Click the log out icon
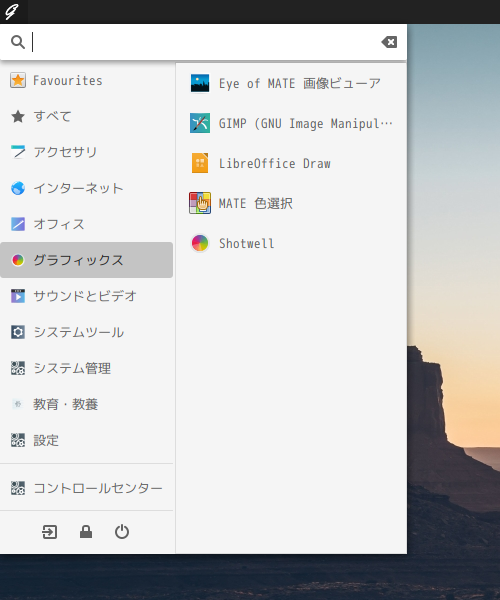This screenshot has height=600, width=500. coord(50,532)
